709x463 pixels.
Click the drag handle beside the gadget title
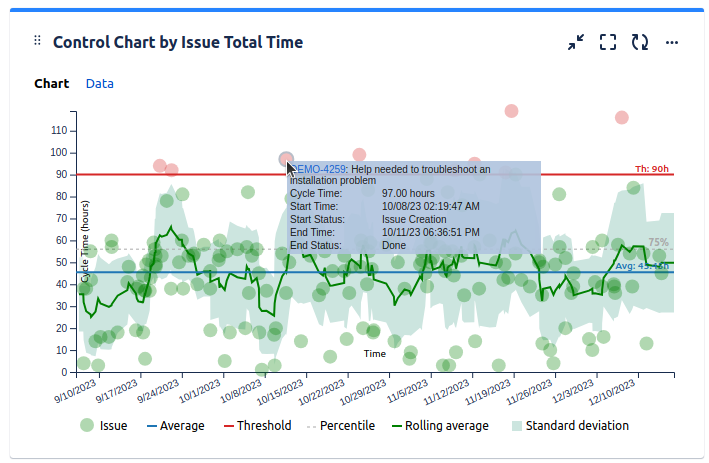coord(38,41)
